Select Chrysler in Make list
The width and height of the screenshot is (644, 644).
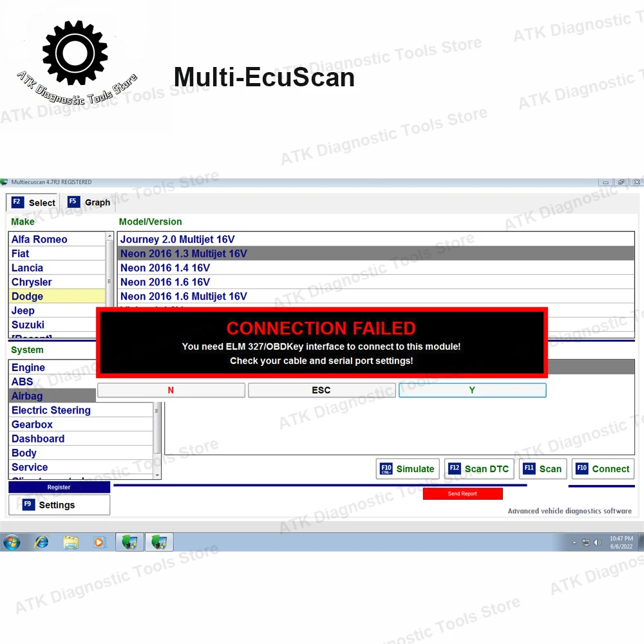pyautogui.click(x=57, y=282)
